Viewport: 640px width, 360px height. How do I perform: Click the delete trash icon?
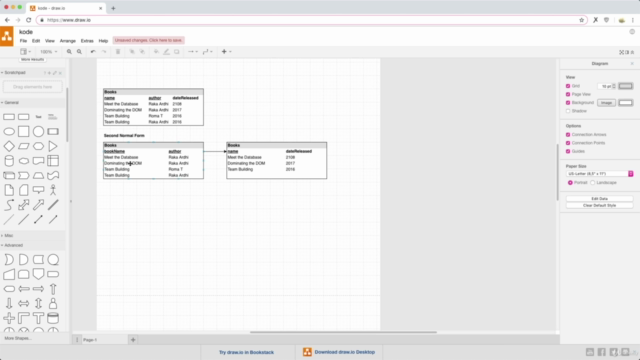118,52
